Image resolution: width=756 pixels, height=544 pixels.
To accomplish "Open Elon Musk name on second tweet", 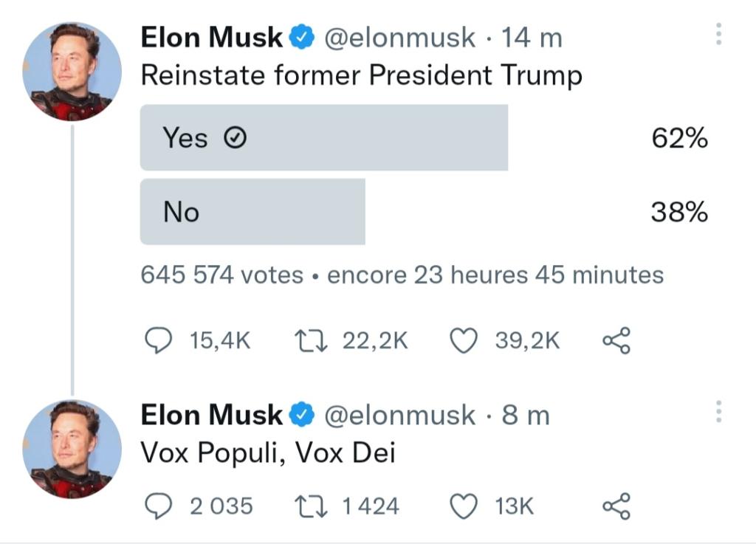I will coord(211,415).
